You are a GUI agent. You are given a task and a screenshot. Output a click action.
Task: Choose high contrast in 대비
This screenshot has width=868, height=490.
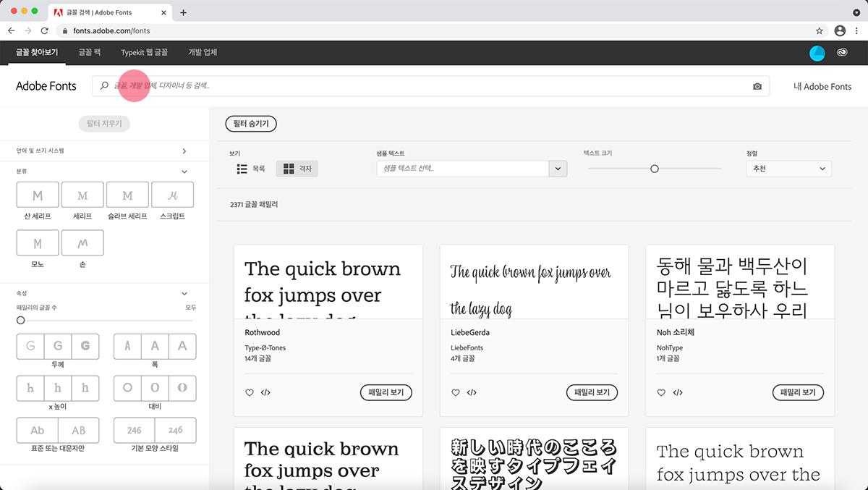pyautogui.click(x=182, y=388)
